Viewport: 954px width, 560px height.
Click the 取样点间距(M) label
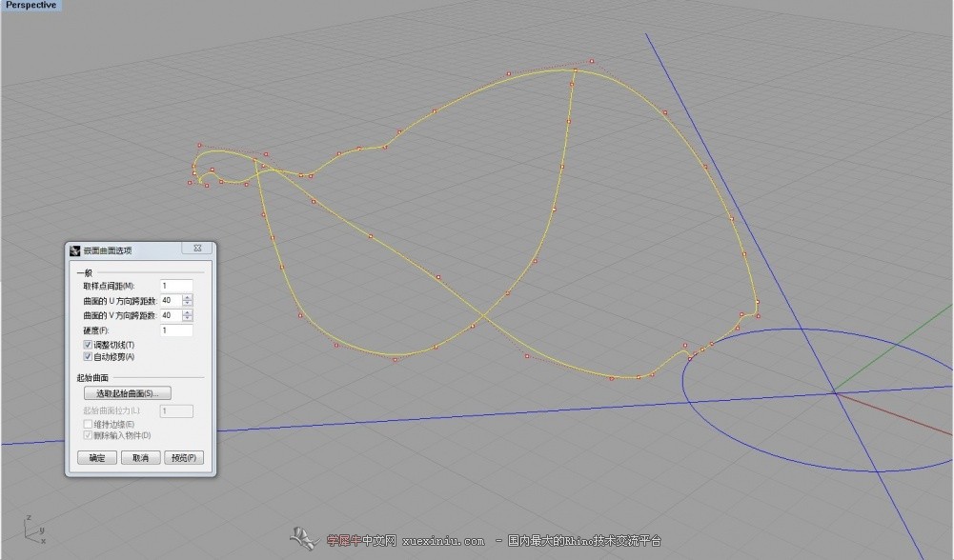click(x=109, y=286)
